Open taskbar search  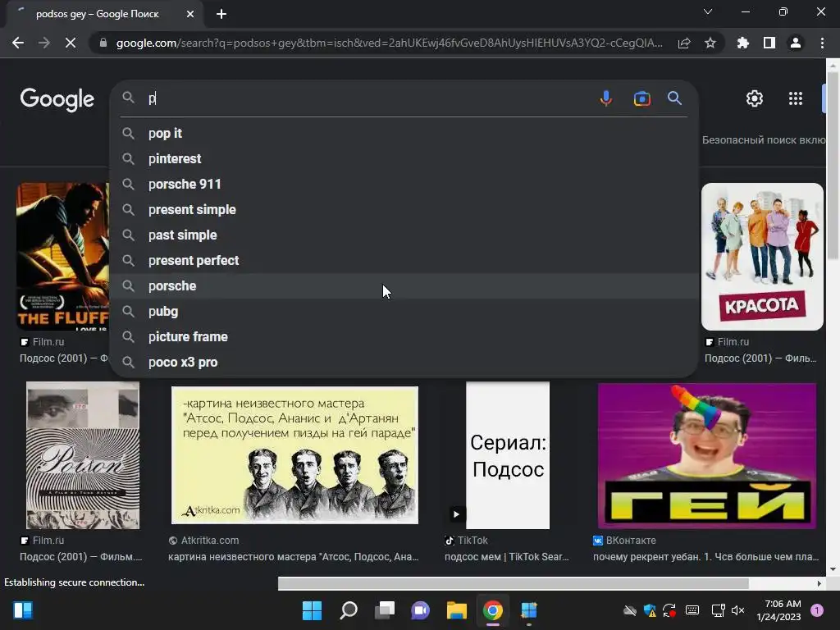pos(348,610)
